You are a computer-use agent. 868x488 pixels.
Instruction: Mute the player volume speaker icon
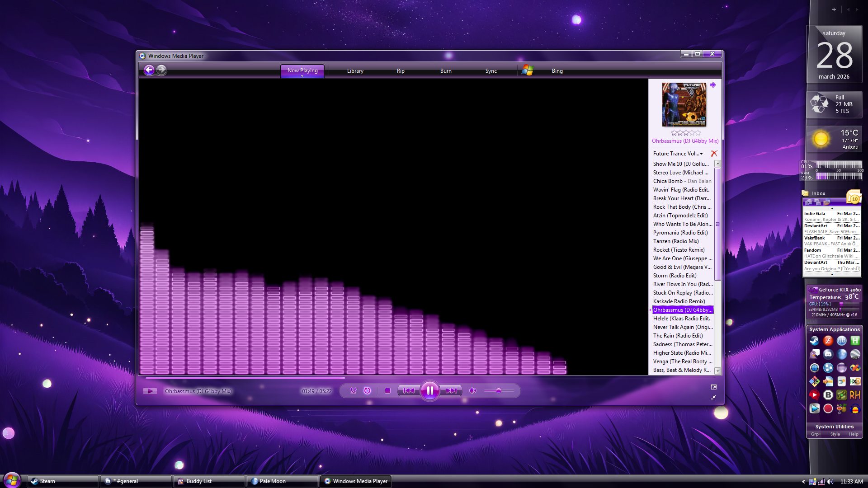[x=472, y=391]
